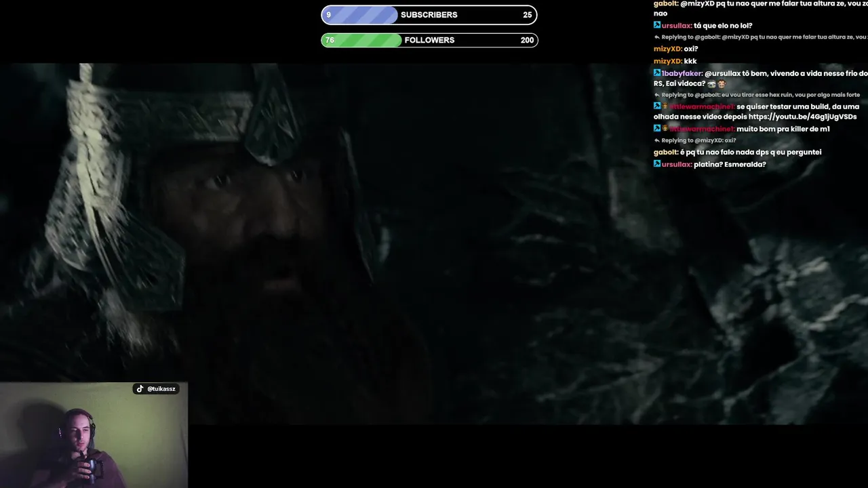Click the current follower count '76'

click(x=330, y=40)
